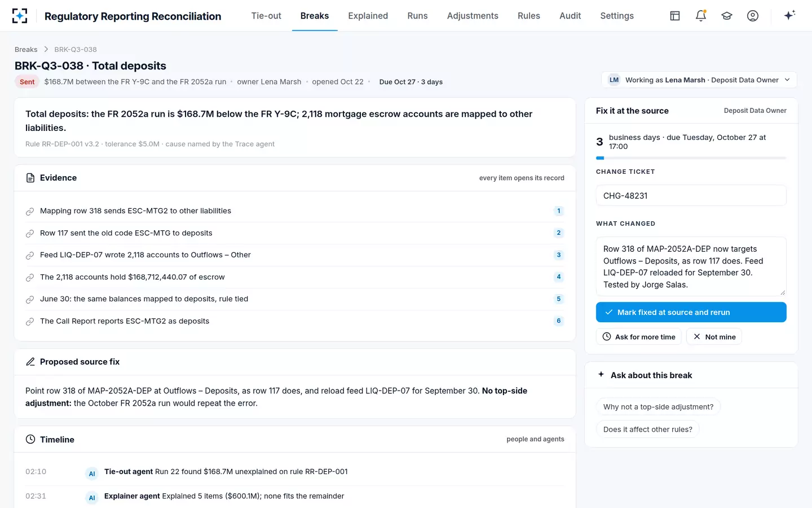Click the red Sent status badge
The width and height of the screenshot is (812, 508).
click(27, 82)
